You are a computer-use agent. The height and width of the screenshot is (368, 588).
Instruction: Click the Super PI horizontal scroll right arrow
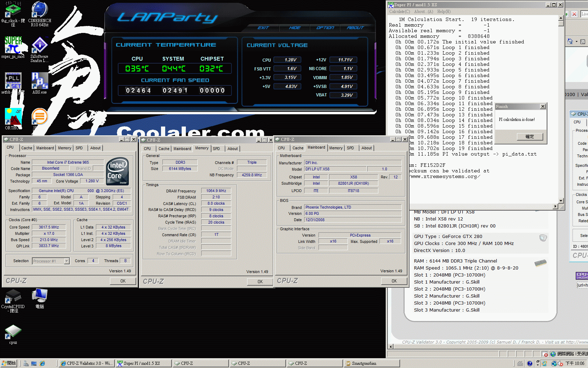pos(555,206)
